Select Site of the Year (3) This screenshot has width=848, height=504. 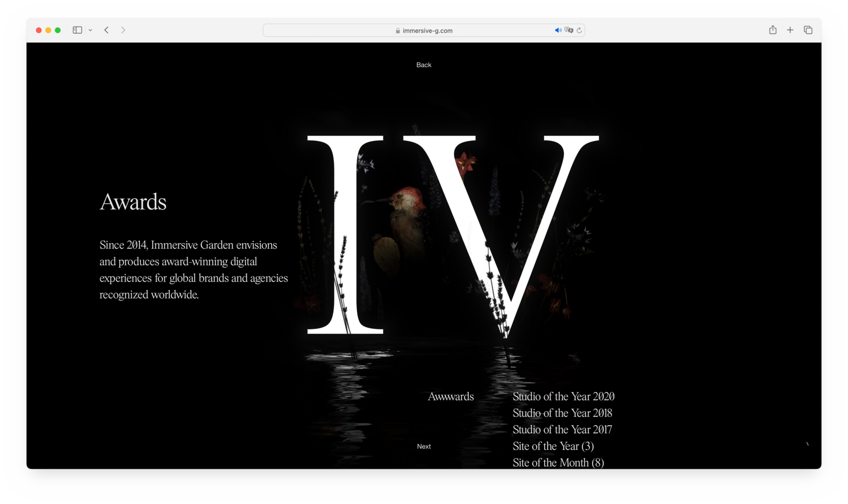click(x=553, y=446)
